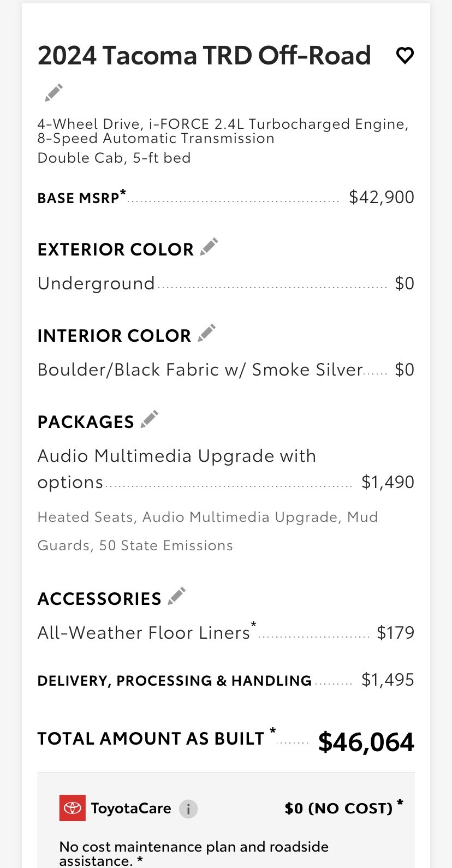
Task: Tap the red Toyota logo
Action: tap(73, 808)
